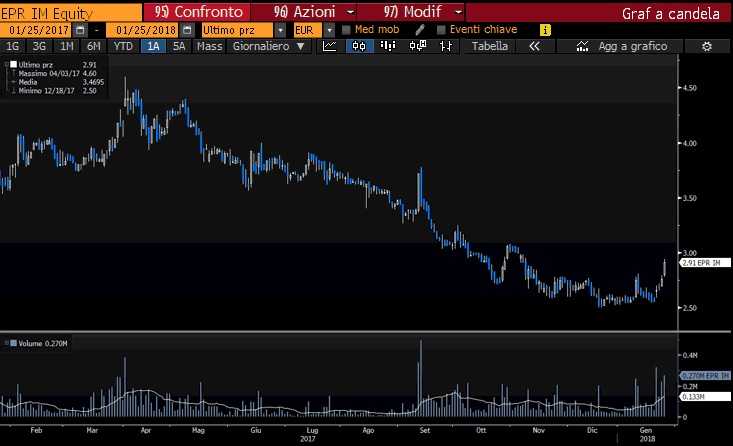
Task: Select the 5A five-year range
Action: 179,46
